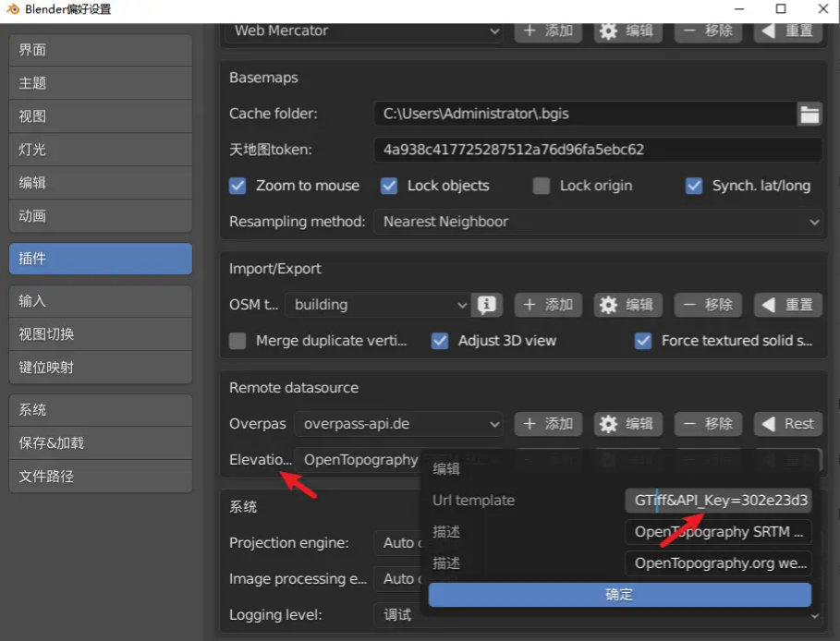This screenshot has width=840, height=641.
Task: Click Remove button in OSM tags row
Action: [x=708, y=305]
